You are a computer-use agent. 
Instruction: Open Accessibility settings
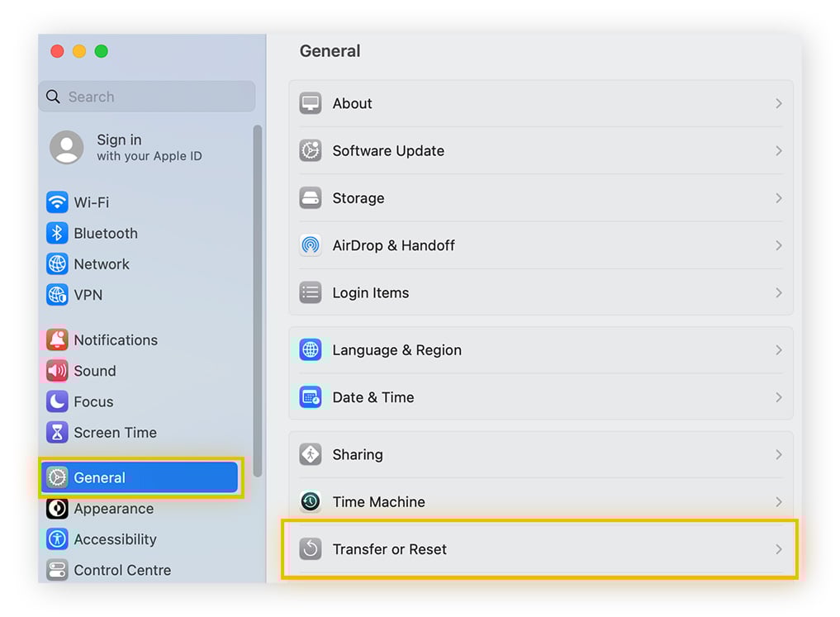(x=56, y=539)
